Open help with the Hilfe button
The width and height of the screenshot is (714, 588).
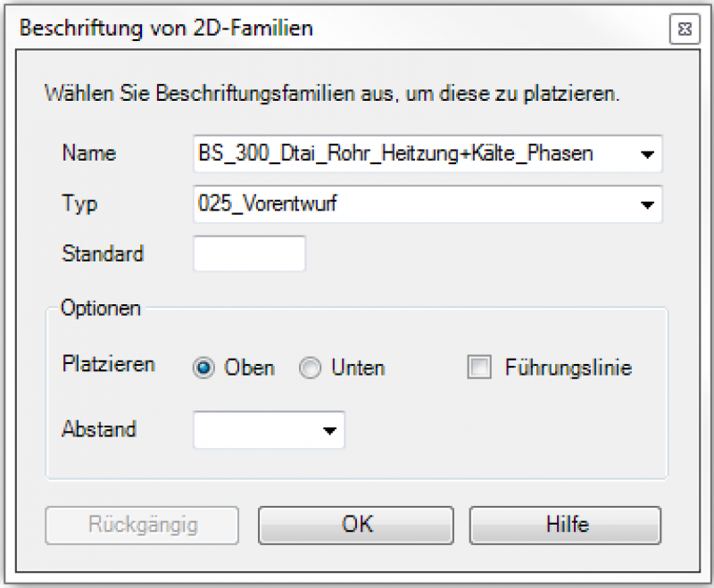click(x=566, y=525)
